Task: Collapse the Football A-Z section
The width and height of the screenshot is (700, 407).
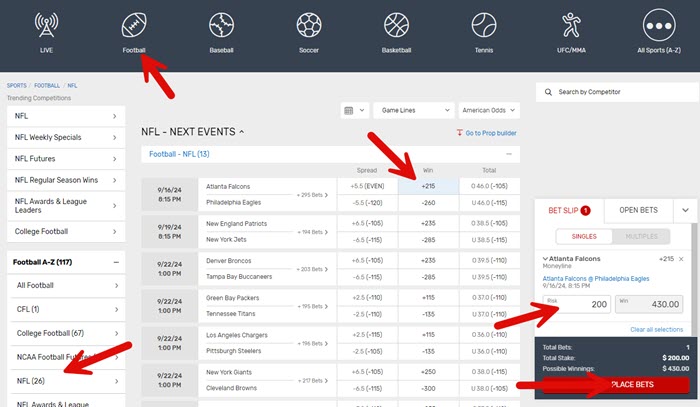Action: click(115, 262)
